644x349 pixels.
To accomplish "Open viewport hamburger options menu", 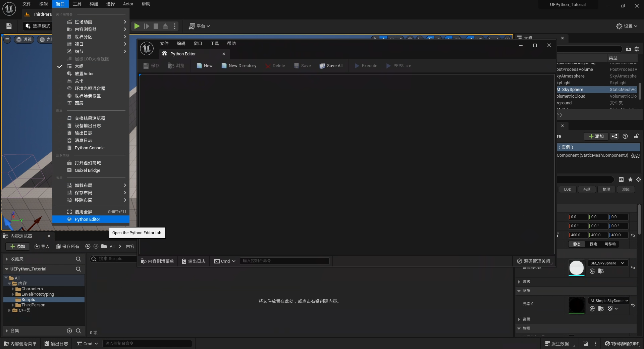I will pyautogui.click(x=7, y=40).
